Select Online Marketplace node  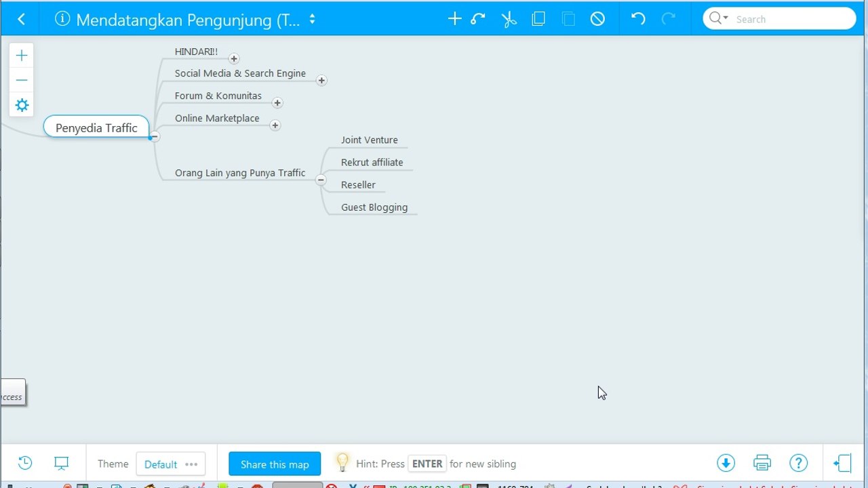[x=217, y=118]
